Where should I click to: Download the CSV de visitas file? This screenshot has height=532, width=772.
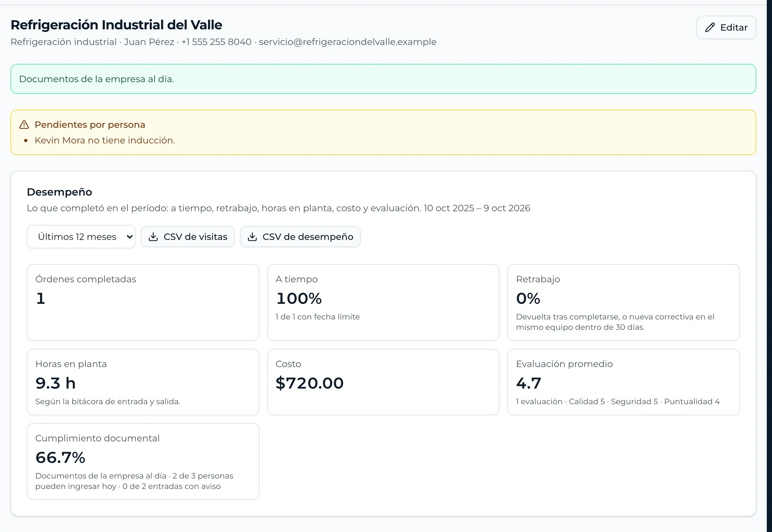[x=188, y=237]
